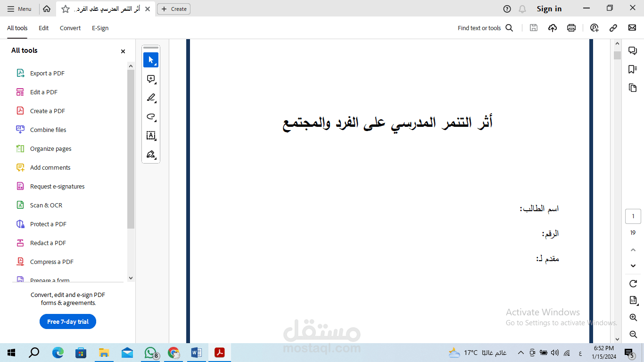Open the Bookmarks pane on right rail
644x362 pixels.
633,69
